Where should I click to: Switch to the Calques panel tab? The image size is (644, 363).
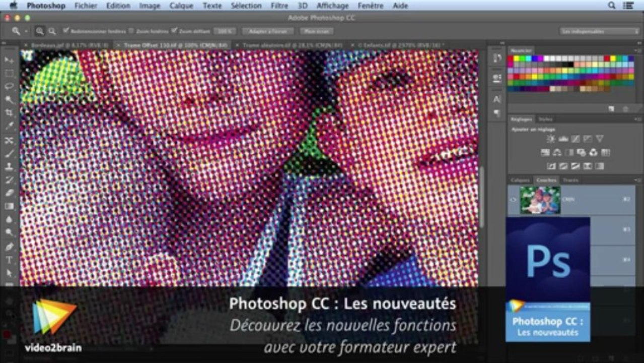pos(520,180)
